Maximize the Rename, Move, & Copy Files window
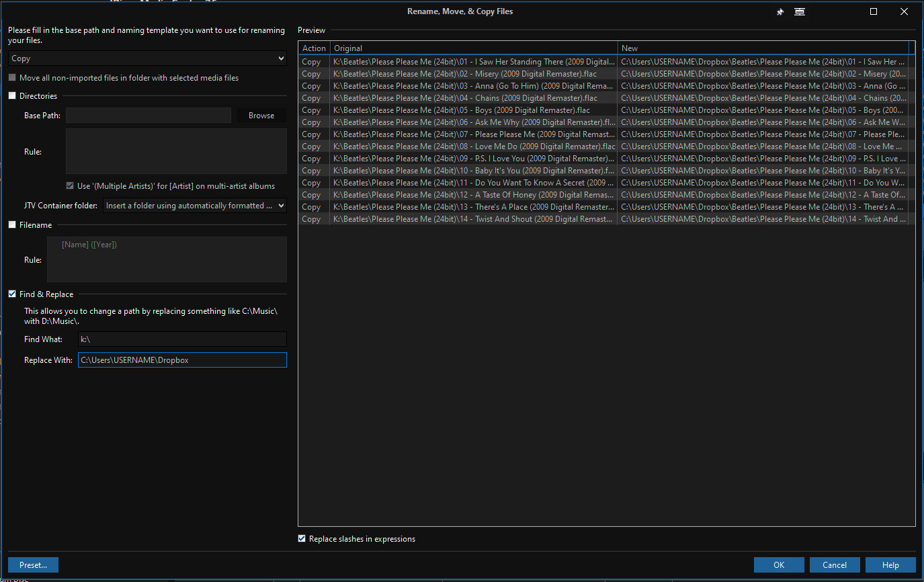924x582 pixels. pos(874,11)
